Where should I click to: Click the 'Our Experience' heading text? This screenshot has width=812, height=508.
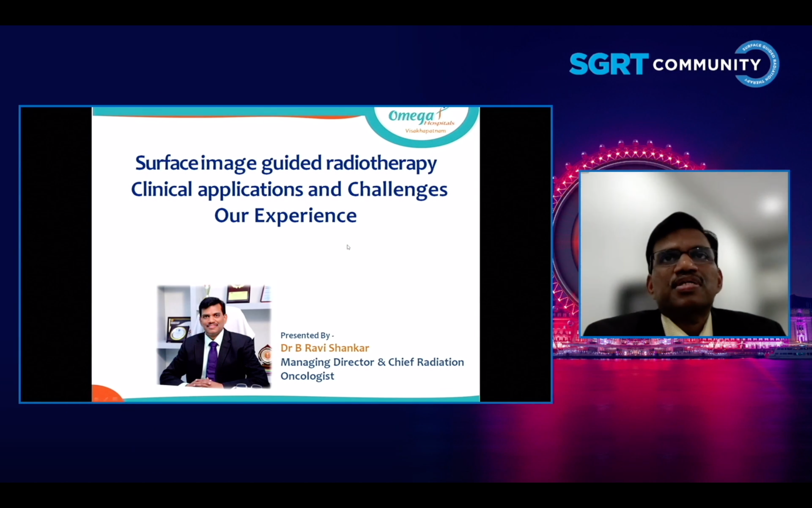pos(285,215)
